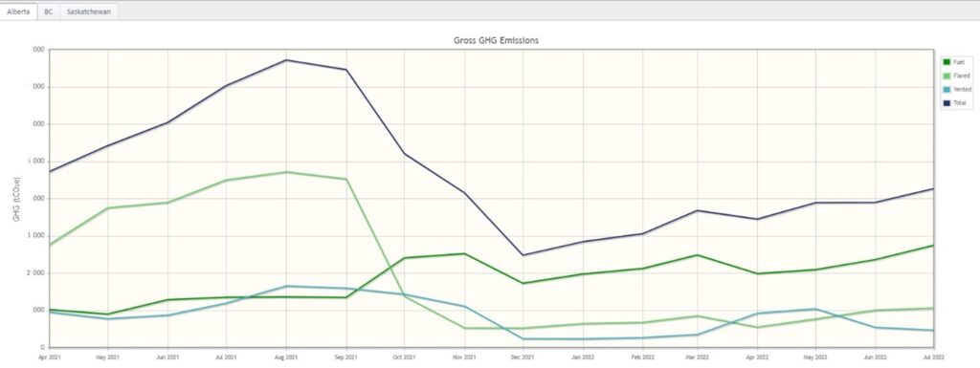Click the Vented legend blue swatch
The height and width of the screenshot is (368, 980).
(947, 89)
